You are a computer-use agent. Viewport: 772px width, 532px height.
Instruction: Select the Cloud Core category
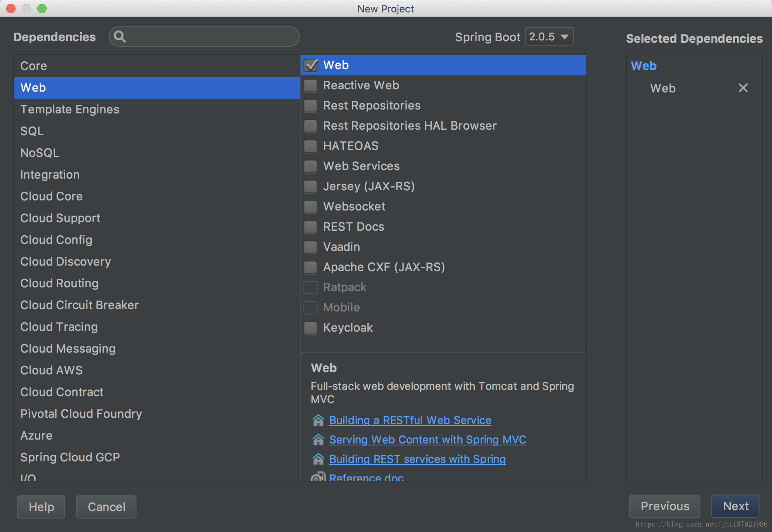(157, 196)
